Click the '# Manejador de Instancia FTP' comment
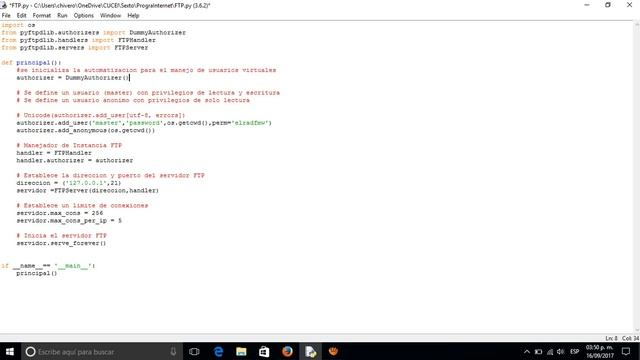The width and height of the screenshot is (640, 360). [69, 145]
